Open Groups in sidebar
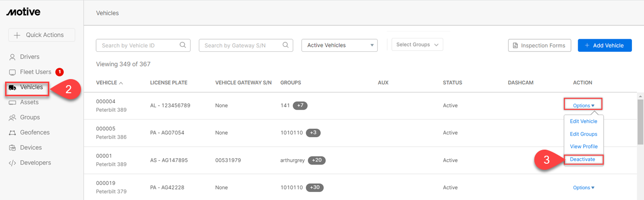The height and width of the screenshot is (200, 644). (x=30, y=117)
